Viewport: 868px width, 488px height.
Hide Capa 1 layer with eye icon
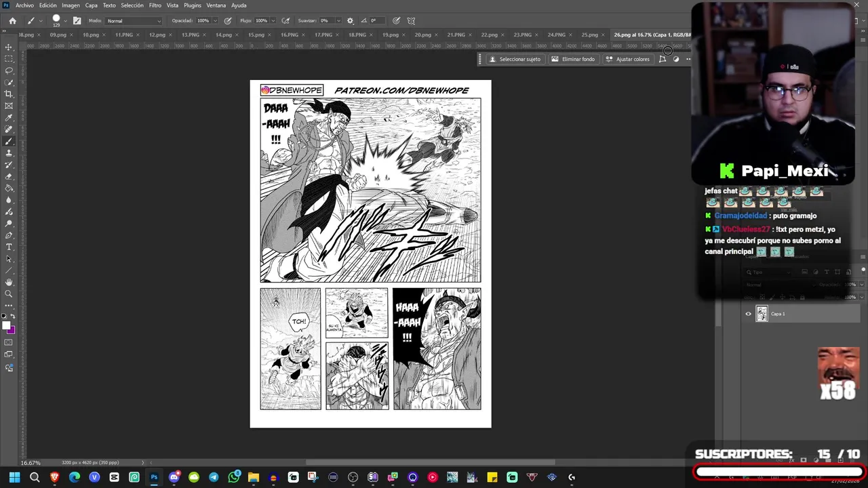pyautogui.click(x=748, y=314)
